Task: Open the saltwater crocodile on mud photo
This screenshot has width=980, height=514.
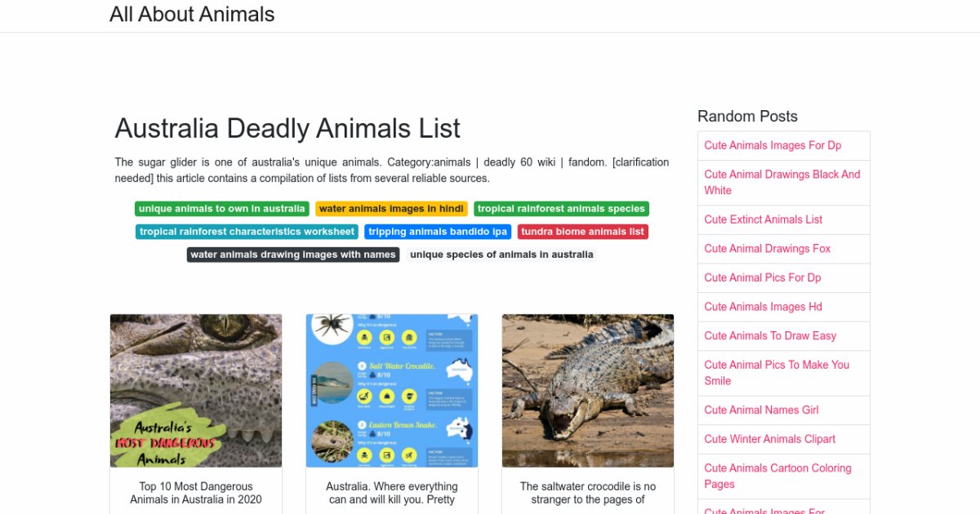Action: pos(588,391)
